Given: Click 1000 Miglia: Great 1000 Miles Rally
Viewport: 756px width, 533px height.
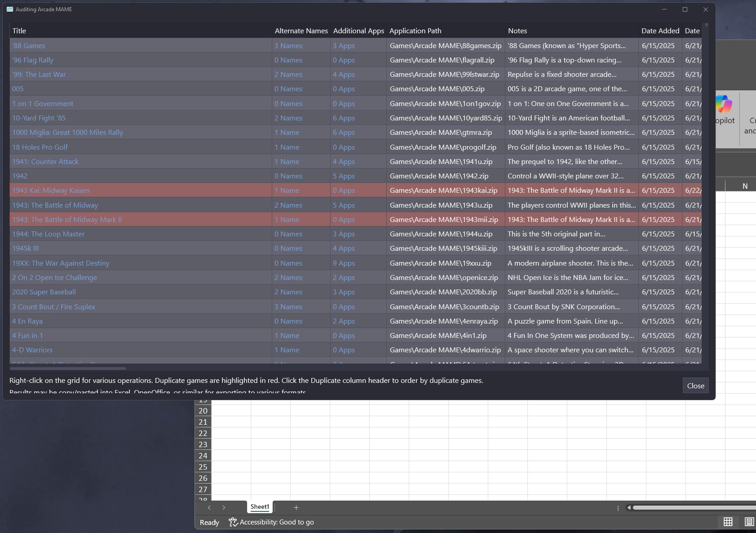Looking at the screenshot, I should (67, 132).
